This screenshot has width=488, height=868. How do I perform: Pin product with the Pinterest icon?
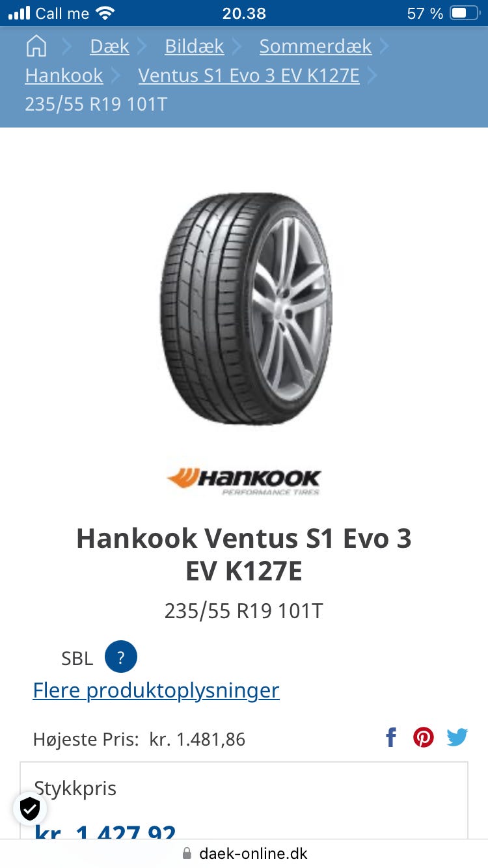(x=424, y=737)
